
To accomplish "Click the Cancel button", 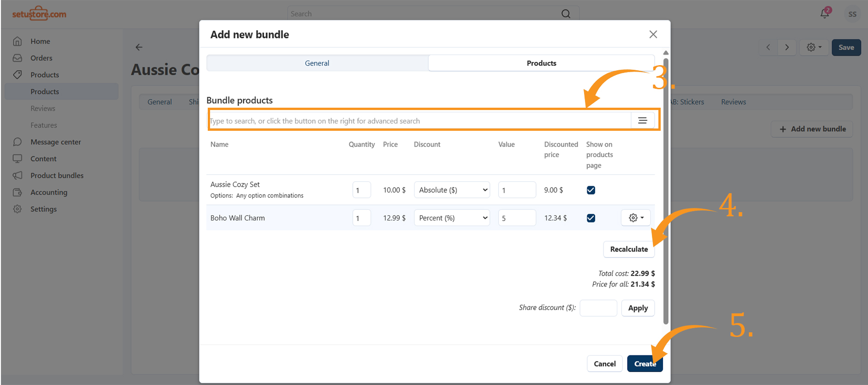I will coord(604,364).
